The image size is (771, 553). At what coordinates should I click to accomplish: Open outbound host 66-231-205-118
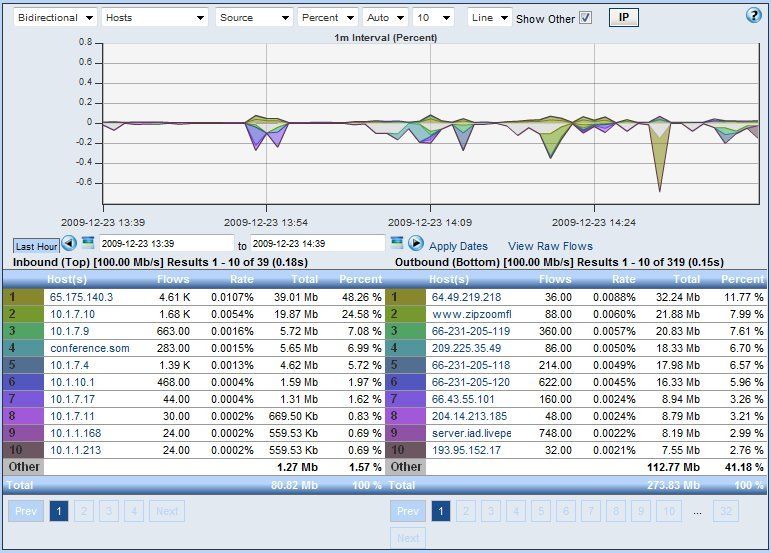(x=471, y=365)
